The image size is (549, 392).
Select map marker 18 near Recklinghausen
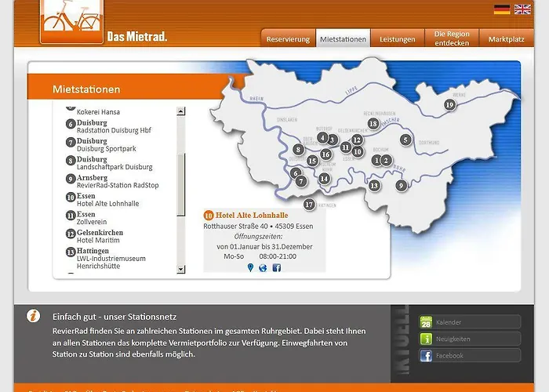pyautogui.click(x=373, y=124)
